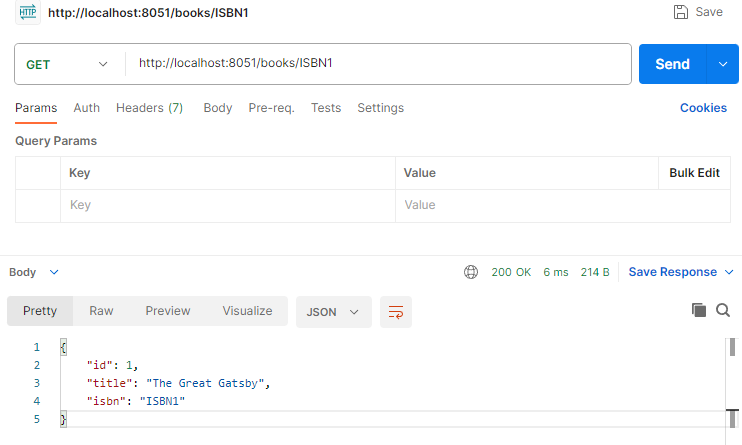Viewport: 742px width, 445px height.
Task: Click the globe network icon in response bar
Action: pyautogui.click(x=471, y=272)
